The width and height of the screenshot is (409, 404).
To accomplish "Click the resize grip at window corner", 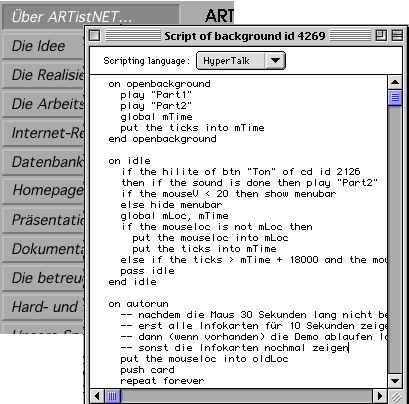I will pyautogui.click(x=396, y=396).
